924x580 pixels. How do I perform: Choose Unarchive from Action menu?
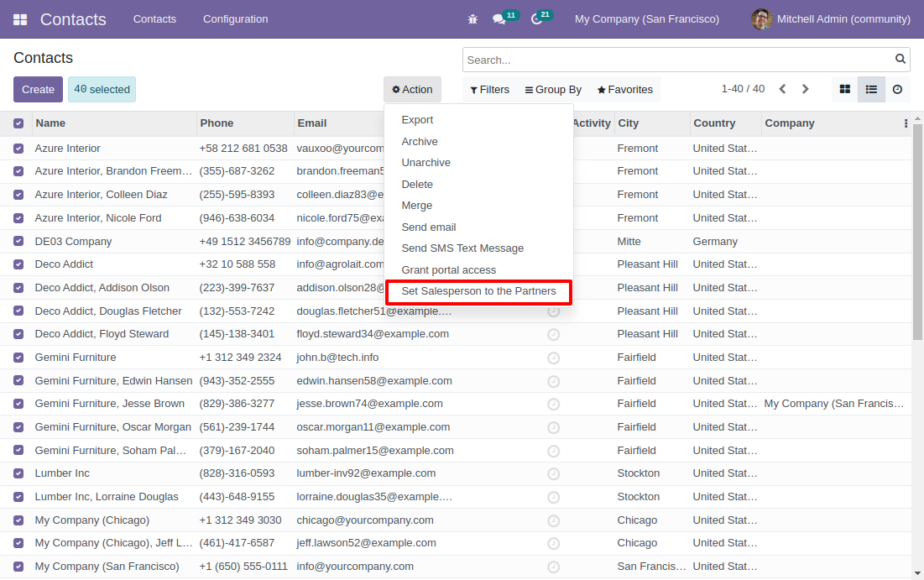tap(426, 163)
